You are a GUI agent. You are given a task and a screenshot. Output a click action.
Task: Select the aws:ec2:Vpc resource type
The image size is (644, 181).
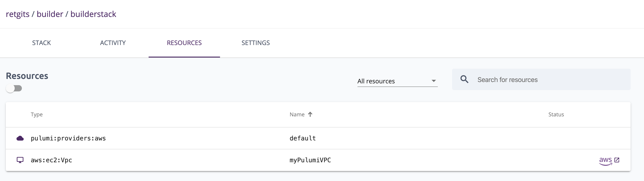click(51, 160)
